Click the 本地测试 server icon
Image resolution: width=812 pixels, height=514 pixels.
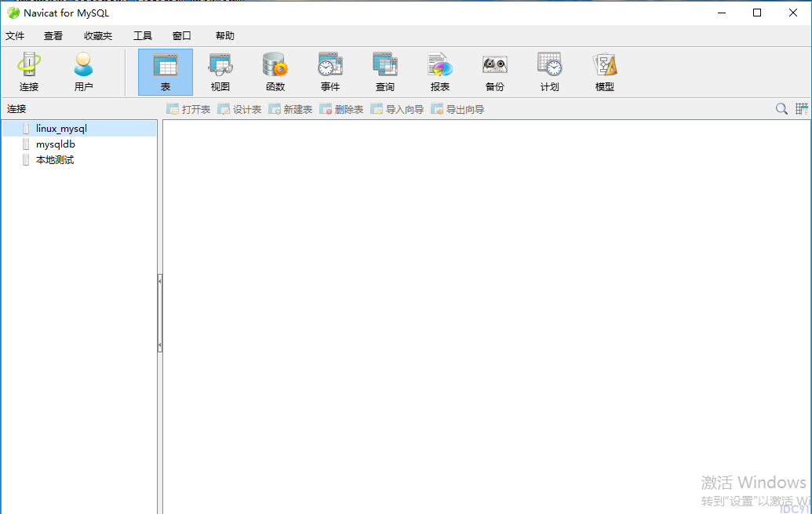(x=26, y=159)
